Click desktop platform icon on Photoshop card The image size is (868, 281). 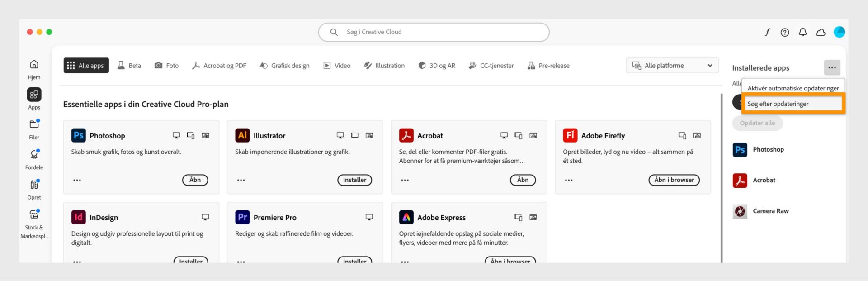176,135
